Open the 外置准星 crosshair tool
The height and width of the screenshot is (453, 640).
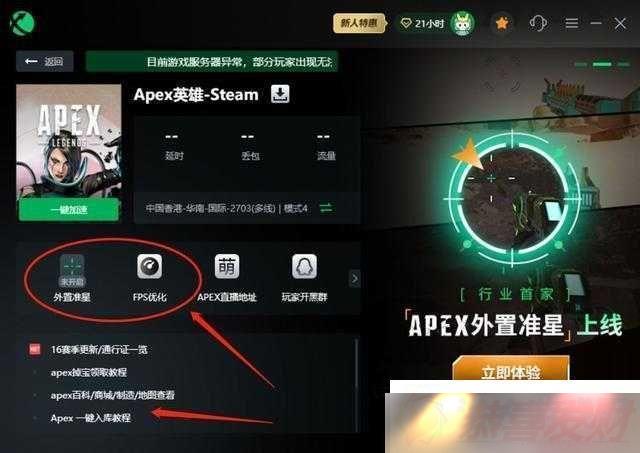pos(72,278)
